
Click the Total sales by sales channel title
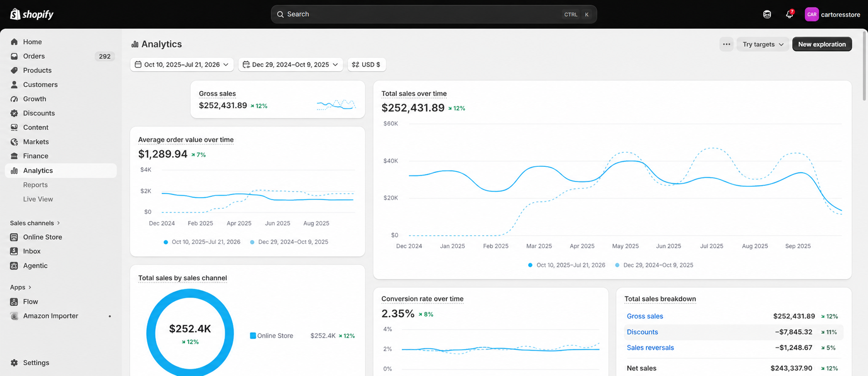pos(182,278)
